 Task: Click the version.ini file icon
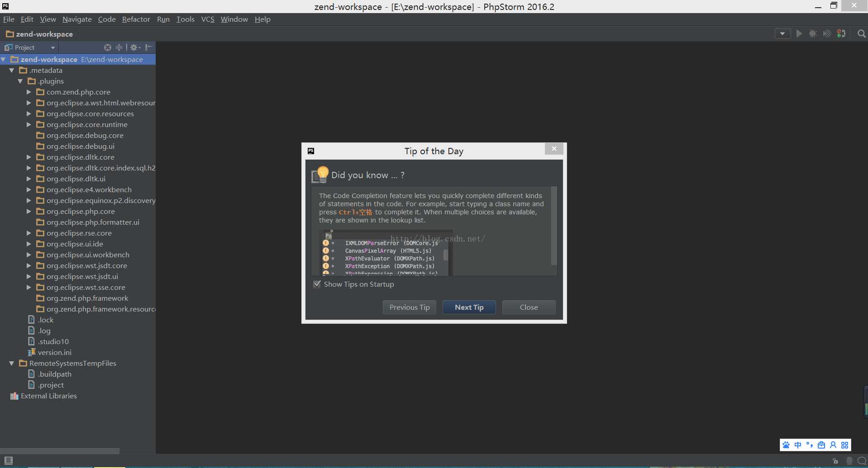(32, 352)
